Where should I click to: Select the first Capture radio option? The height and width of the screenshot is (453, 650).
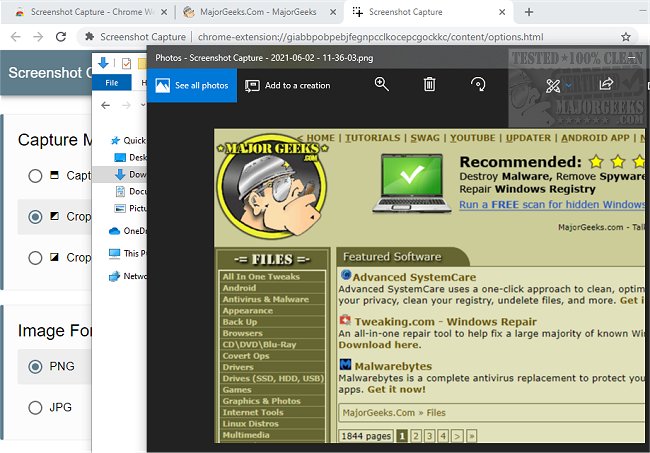coord(35,176)
